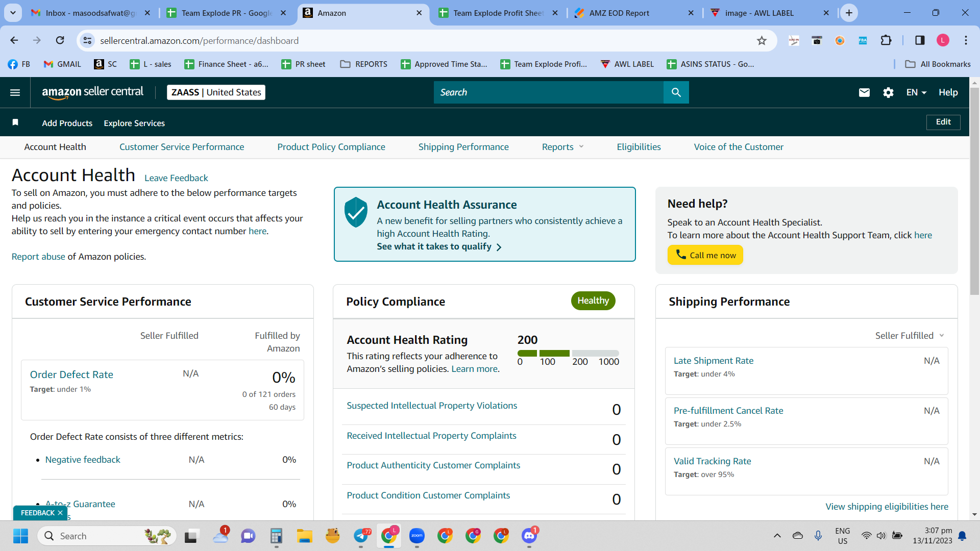Viewport: 980px width, 551px height.
Task: Open the Seller Fulfilled dropdown in Shipping Performance
Action: (x=910, y=336)
